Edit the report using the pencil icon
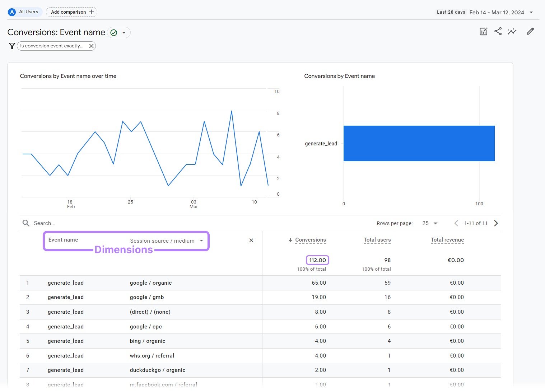The height and width of the screenshot is (392, 545). 530,32
